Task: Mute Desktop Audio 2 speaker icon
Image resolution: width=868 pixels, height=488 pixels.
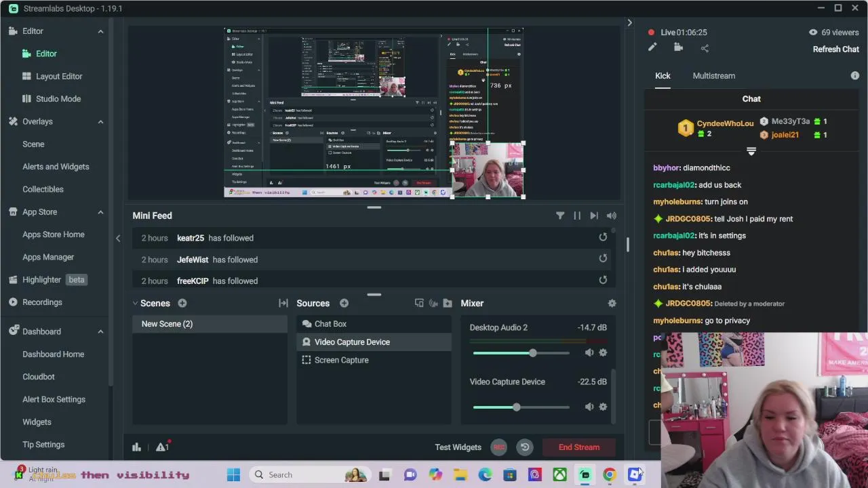Action: (x=589, y=352)
